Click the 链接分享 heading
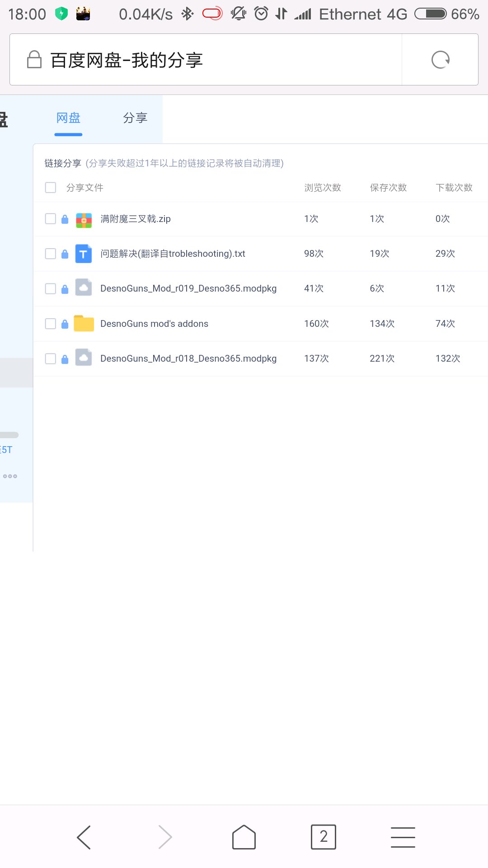 62,163
